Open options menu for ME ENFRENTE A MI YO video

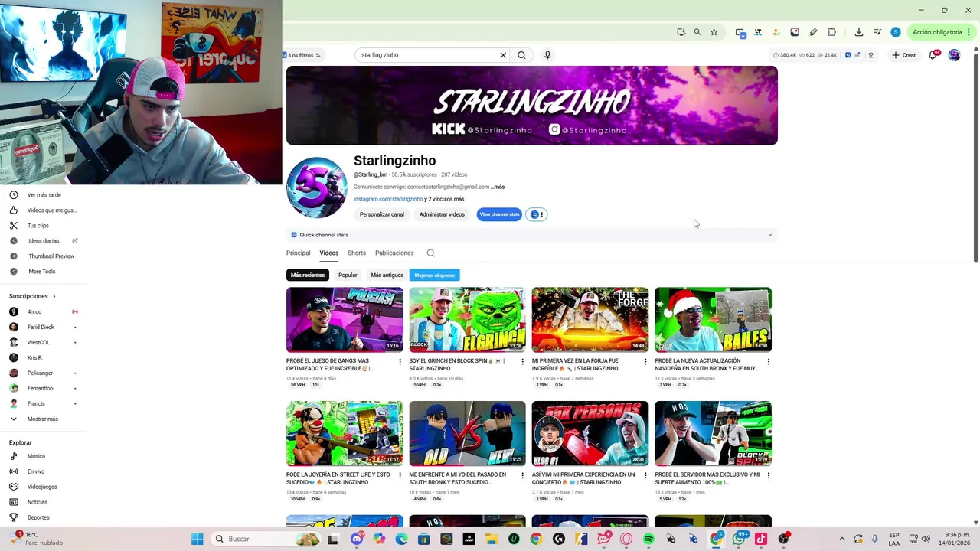pyautogui.click(x=522, y=475)
